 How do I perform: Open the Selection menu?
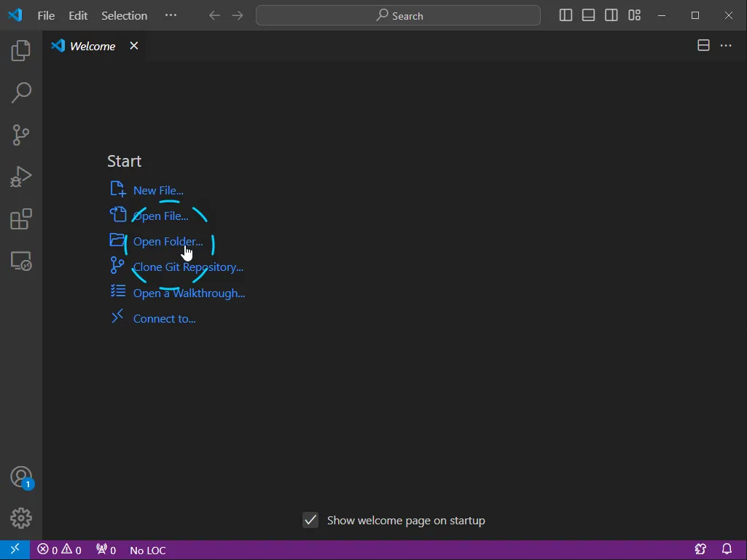tap(124, 15)
